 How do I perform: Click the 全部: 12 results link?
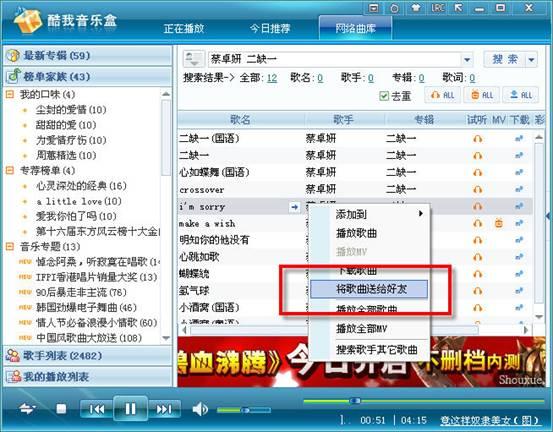click(272, 78)
